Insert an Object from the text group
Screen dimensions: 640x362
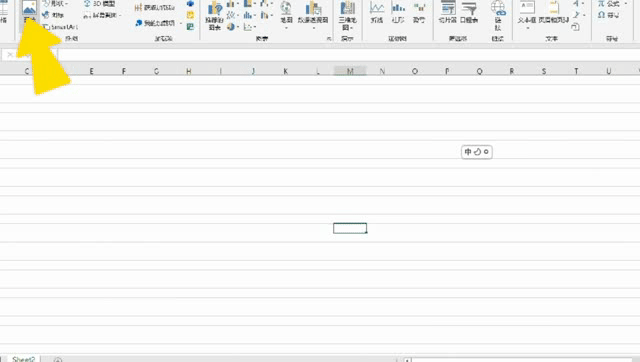[576, 27]
